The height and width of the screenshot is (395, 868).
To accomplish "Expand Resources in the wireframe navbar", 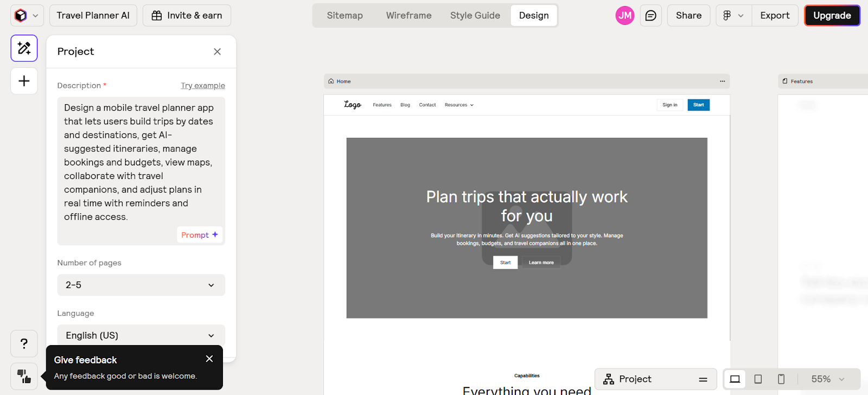I will click(459, 105).
